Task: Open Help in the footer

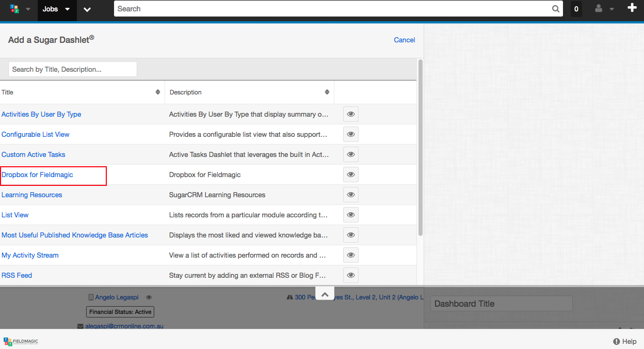Action: 624,341
